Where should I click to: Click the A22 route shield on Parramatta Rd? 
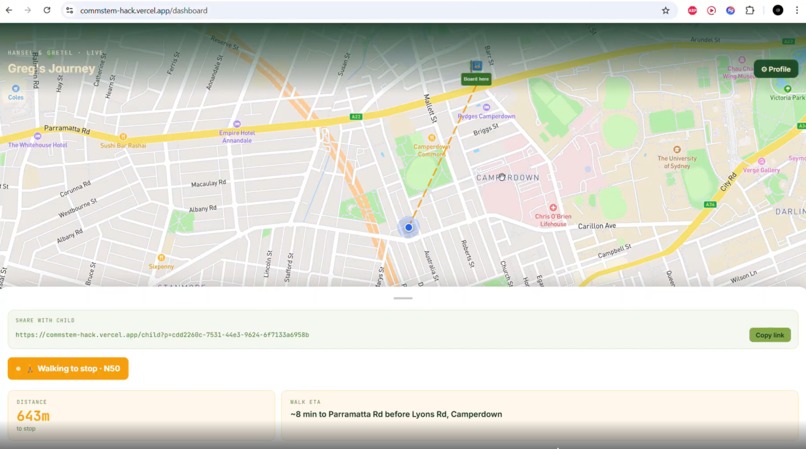click(x=356, y=117)
